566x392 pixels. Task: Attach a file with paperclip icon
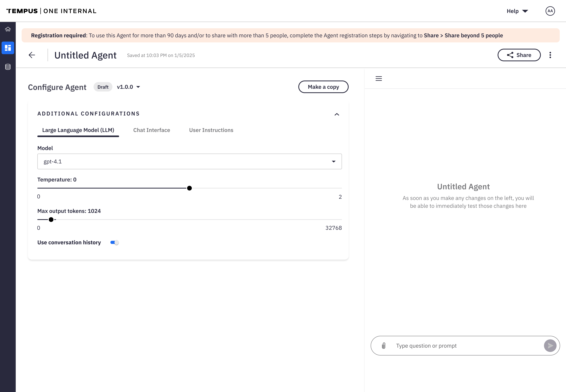[383, 346]
